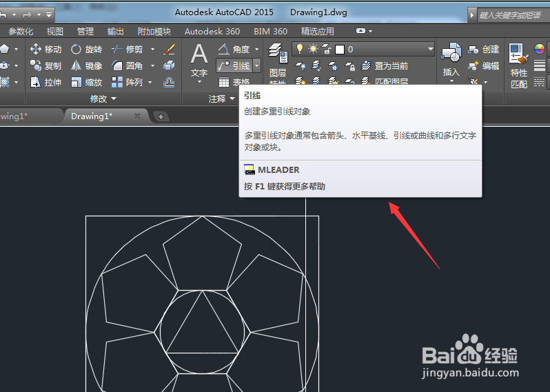Open the layer 0 dropdown list
This screenshot has width=550, height=392.
click(x=430, y=49)
